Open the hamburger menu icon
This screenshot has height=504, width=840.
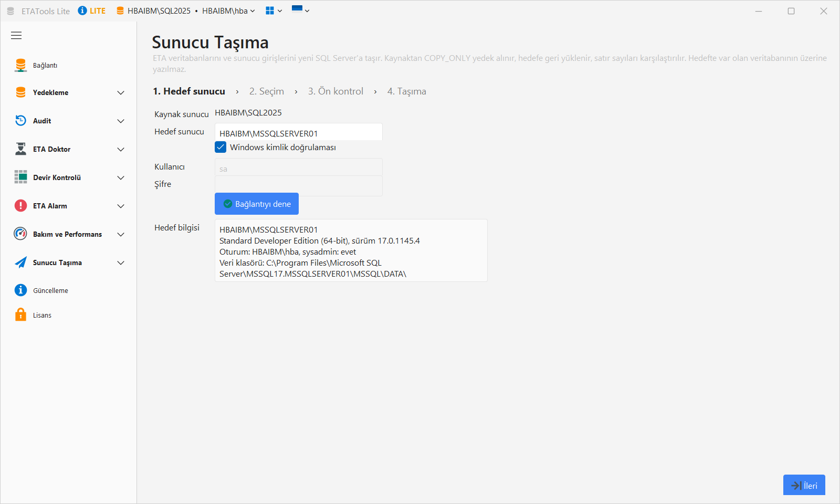point(16,35)
